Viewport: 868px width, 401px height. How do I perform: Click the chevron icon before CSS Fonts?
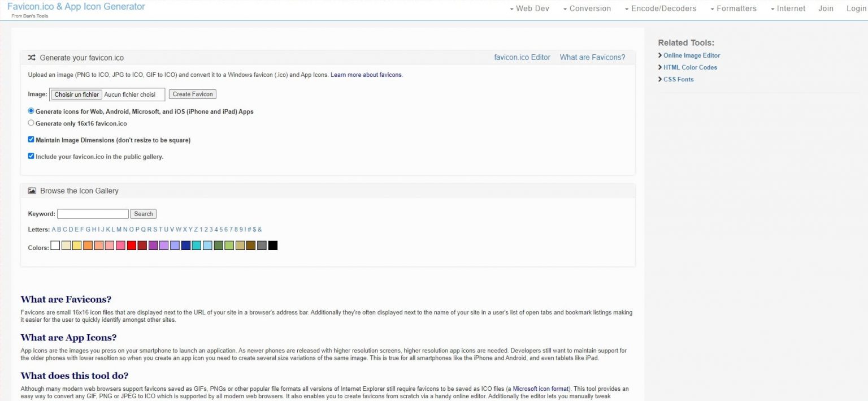(660, 79)
